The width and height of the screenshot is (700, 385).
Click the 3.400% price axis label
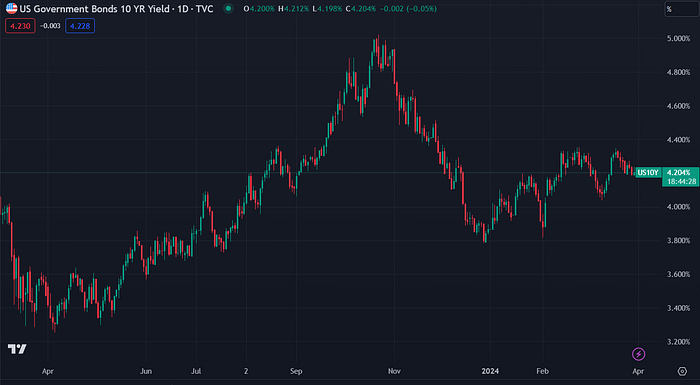click(x=679, y=308)
